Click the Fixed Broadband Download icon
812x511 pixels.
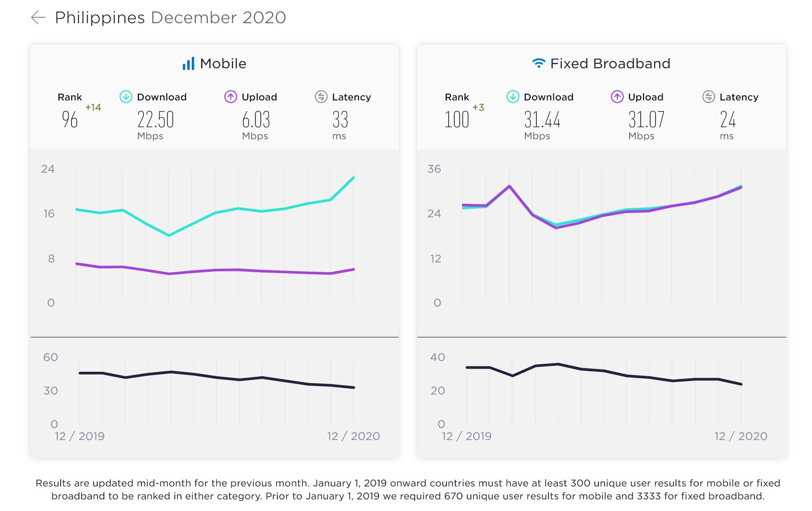[x=513, y=97]
